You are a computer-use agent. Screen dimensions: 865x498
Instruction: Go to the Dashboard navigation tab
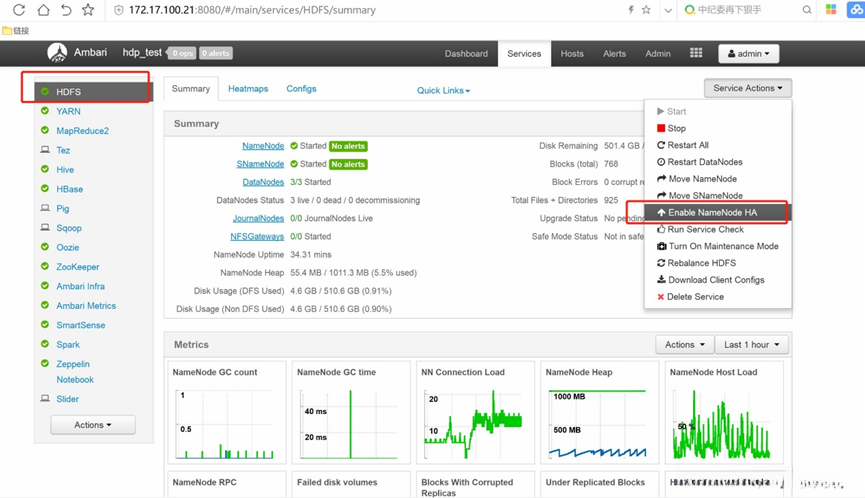(x=466, y=53)
